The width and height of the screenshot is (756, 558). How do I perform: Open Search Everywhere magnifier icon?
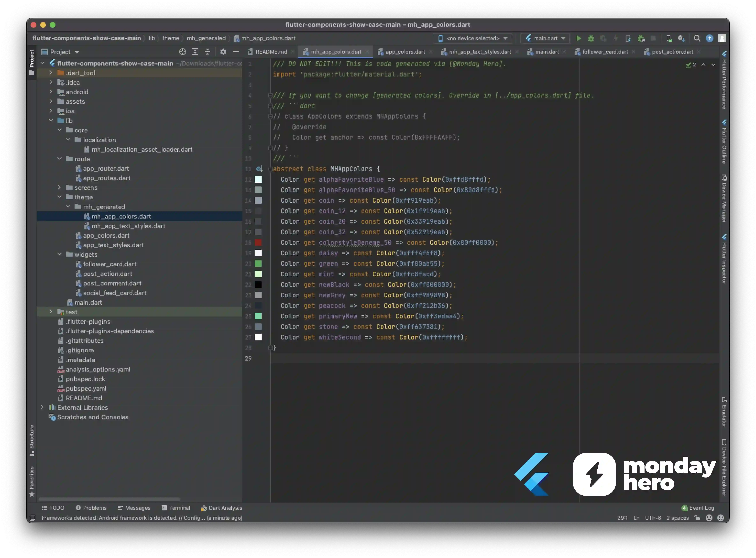click(697, 39)
